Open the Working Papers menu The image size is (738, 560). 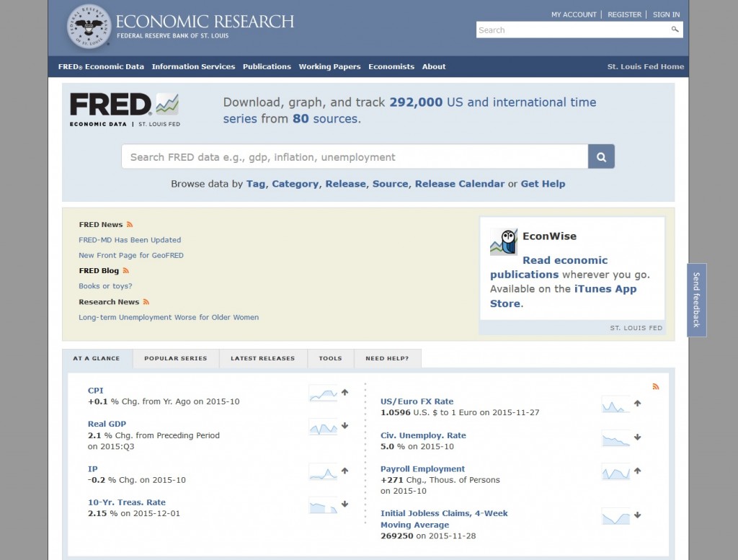click(329, 67)
